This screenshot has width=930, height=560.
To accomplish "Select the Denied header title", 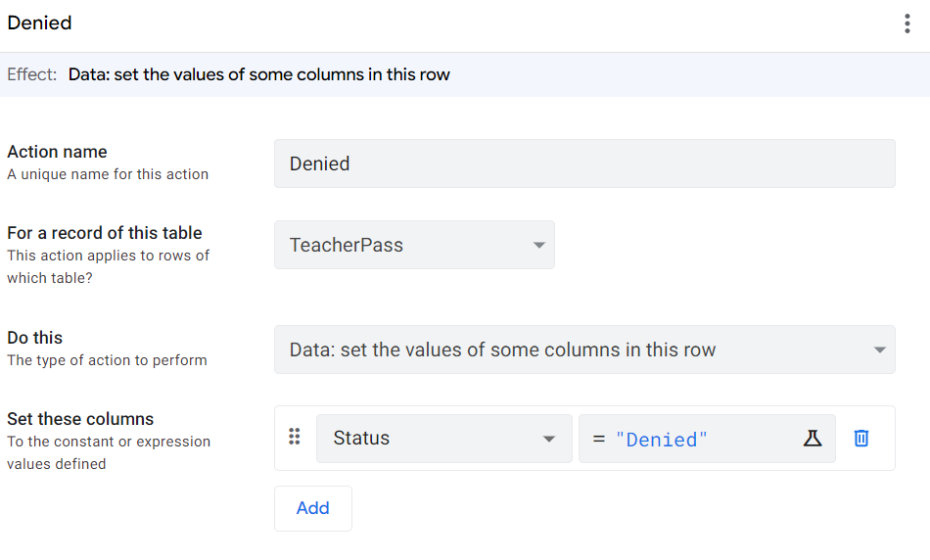I will tap(39, 23).
